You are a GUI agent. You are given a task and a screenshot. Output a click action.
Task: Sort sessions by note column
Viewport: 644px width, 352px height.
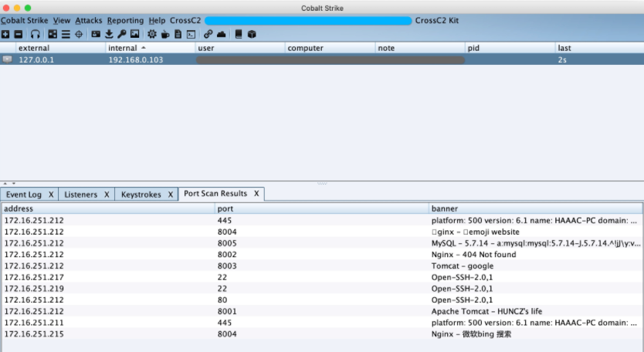pos(420,48)
